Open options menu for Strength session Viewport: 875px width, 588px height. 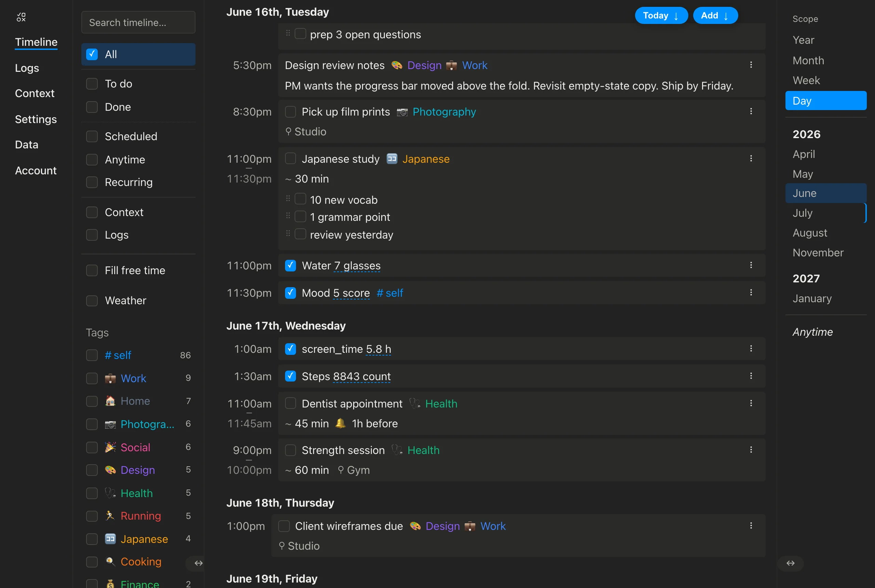pyautogui.click(x=751, y=450)
